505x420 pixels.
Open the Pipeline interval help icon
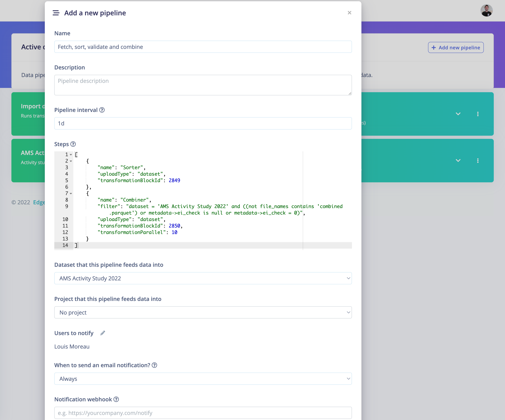coord(102,110)
